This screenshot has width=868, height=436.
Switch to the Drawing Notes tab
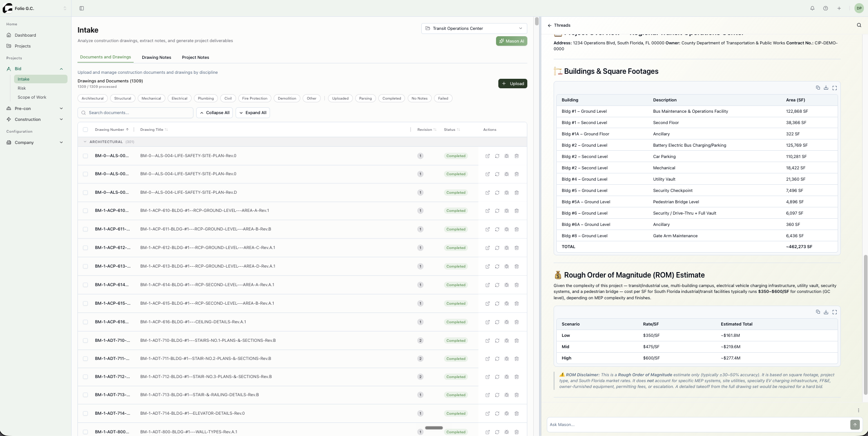pyautogui.click(x=156, y=57)
